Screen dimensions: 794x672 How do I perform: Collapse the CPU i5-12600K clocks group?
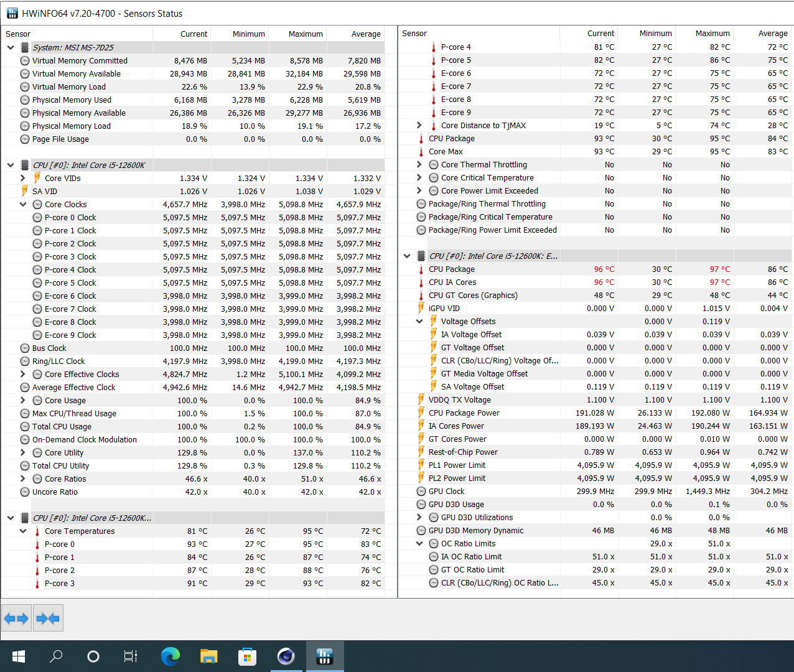[11, 165]
